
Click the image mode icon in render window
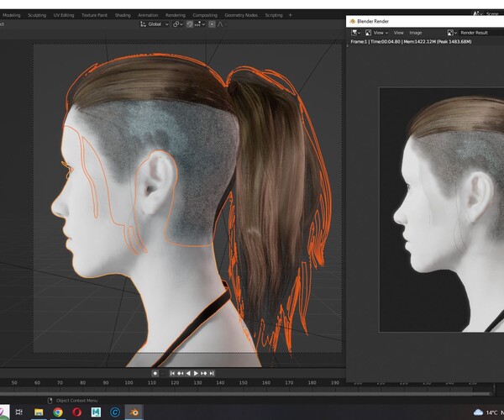369,33
